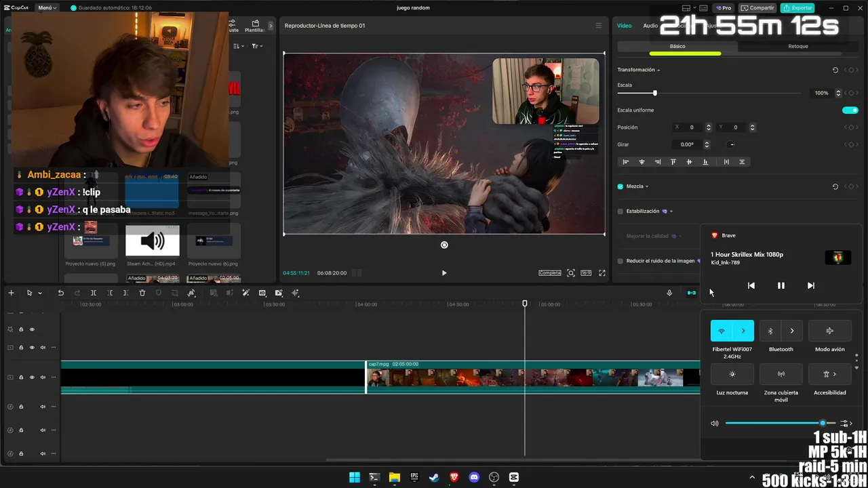Screen dimensions: 868x488
Task: Add a new timeline with plus icon
Action: pyautogui.click(x=11, y=293)
